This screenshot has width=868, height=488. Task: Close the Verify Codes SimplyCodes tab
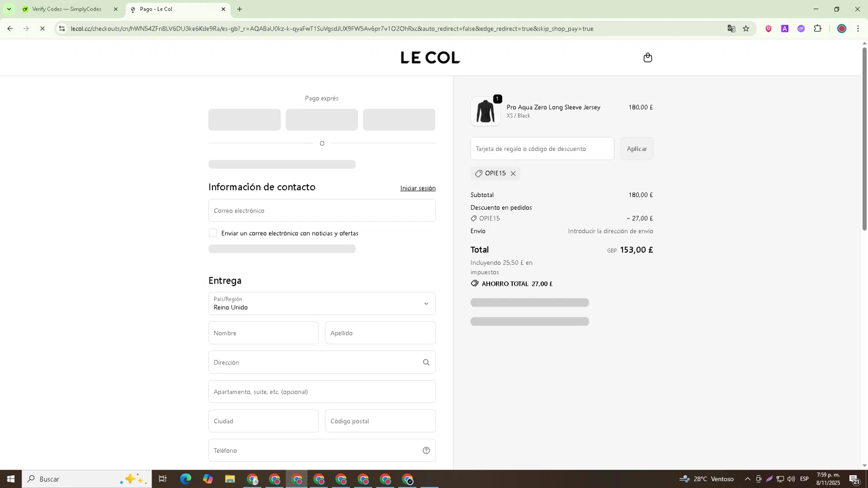tap(116, 9)
